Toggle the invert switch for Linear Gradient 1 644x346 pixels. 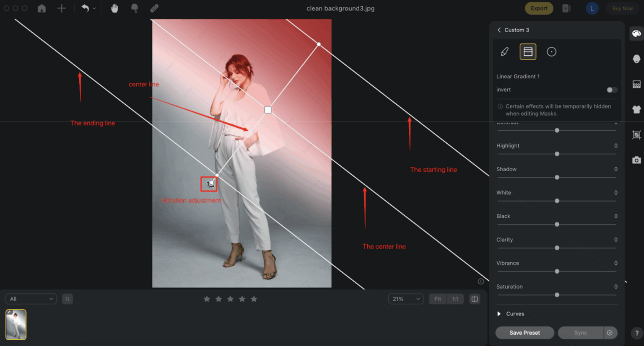[x=611, y=90]
